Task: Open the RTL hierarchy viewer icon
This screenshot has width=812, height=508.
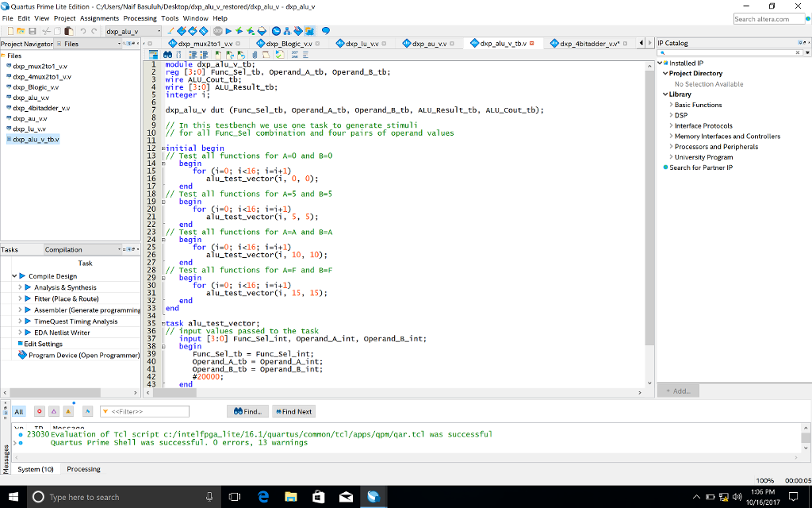Action: pos(287,31)
